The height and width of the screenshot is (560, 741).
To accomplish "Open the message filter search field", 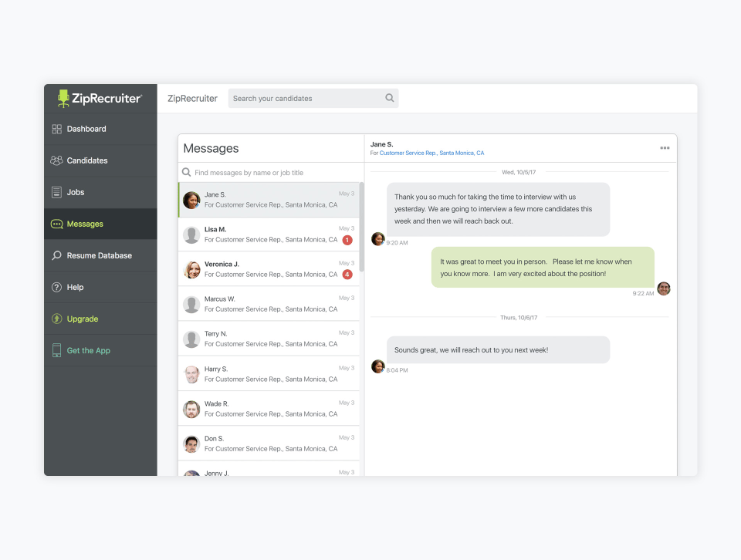I will (270, 172).
